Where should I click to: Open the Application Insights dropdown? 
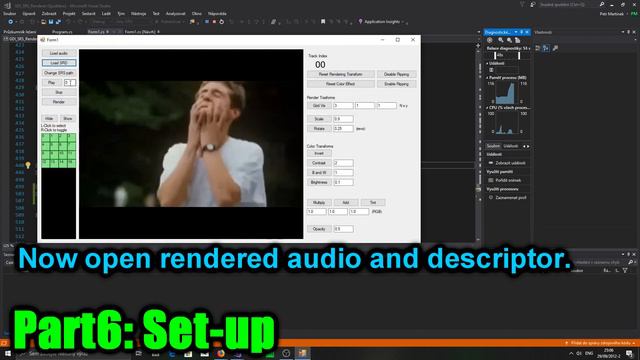point(382,22)
